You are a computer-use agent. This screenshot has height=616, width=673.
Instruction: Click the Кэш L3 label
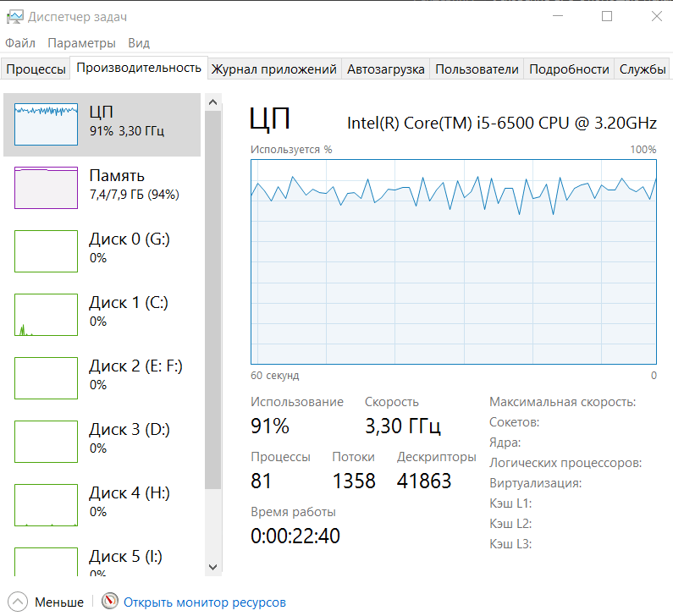click(510, 544)
